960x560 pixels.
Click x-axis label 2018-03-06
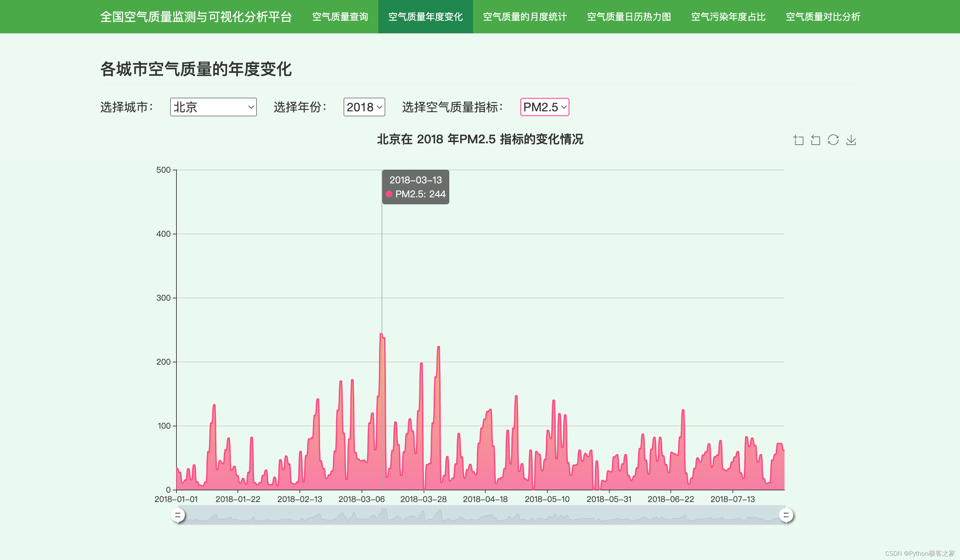pyautogui.click(x=362, y=499)
